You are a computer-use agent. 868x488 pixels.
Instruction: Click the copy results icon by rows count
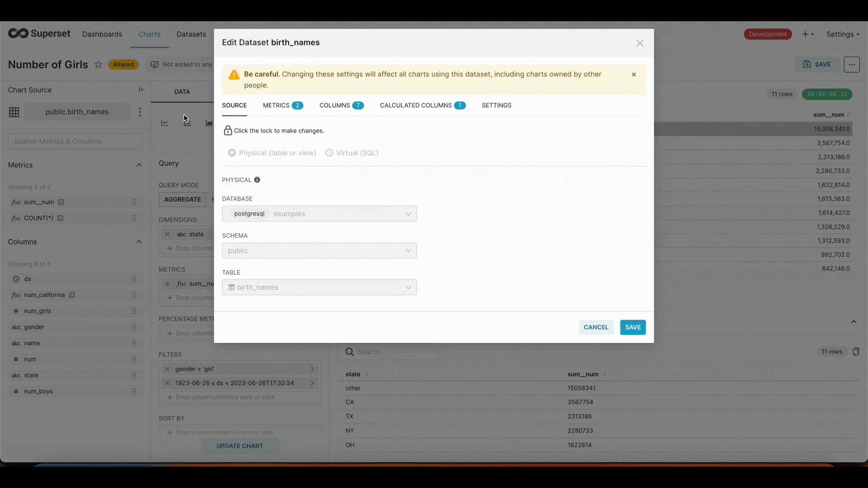pyautogui.click(x=855, y=352)
